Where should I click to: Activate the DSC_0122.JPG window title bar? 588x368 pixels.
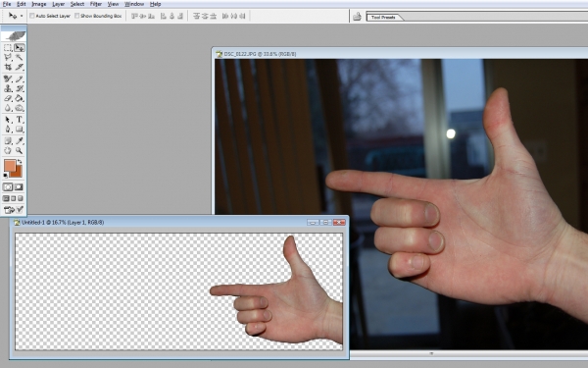tap(401, 54)
